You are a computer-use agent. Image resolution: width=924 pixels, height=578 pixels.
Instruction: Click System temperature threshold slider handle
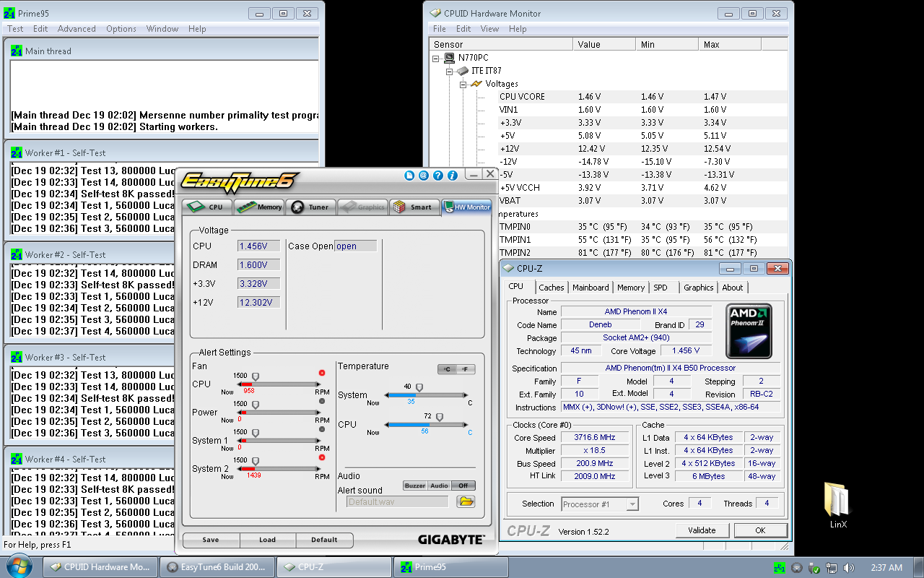tap(419, 387)
